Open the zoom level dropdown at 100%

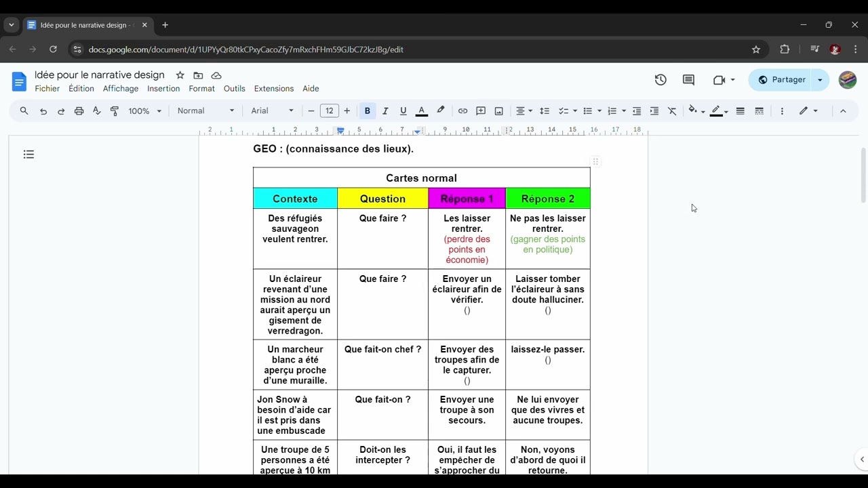click(145, 111)
